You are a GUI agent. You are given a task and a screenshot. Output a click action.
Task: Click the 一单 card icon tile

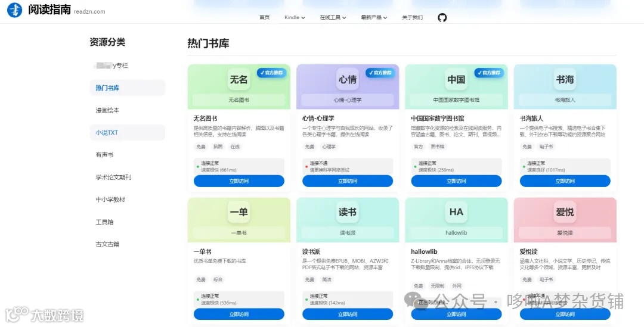pos(239,211)
